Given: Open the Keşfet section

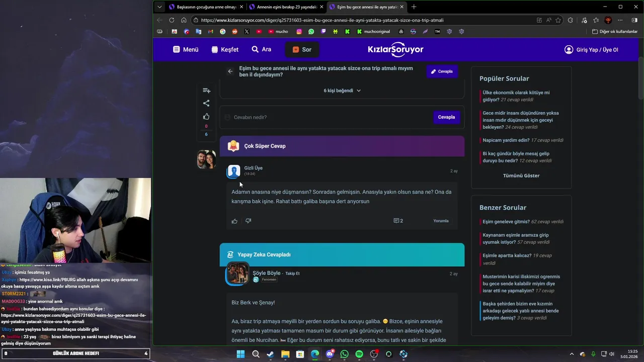Looking at the screenshot, I should 225,49.
